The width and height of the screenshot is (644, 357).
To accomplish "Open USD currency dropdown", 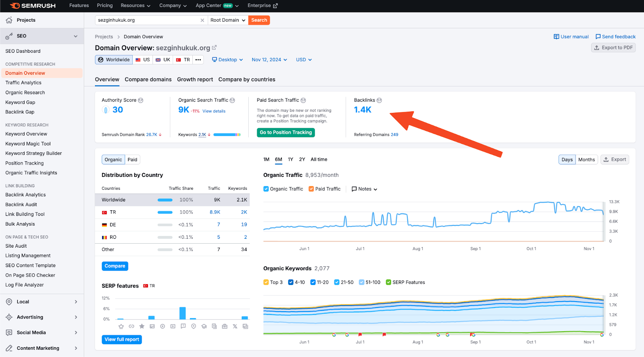I will [304, 60].
